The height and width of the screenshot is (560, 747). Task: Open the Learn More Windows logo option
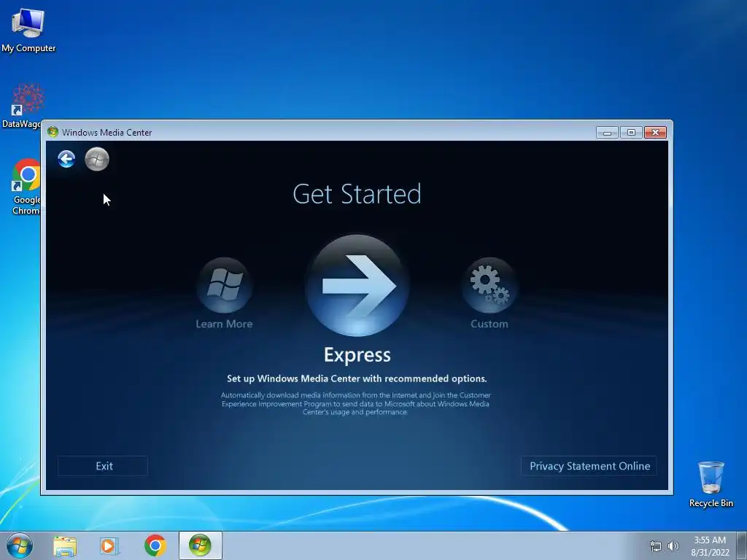[225, 285]
